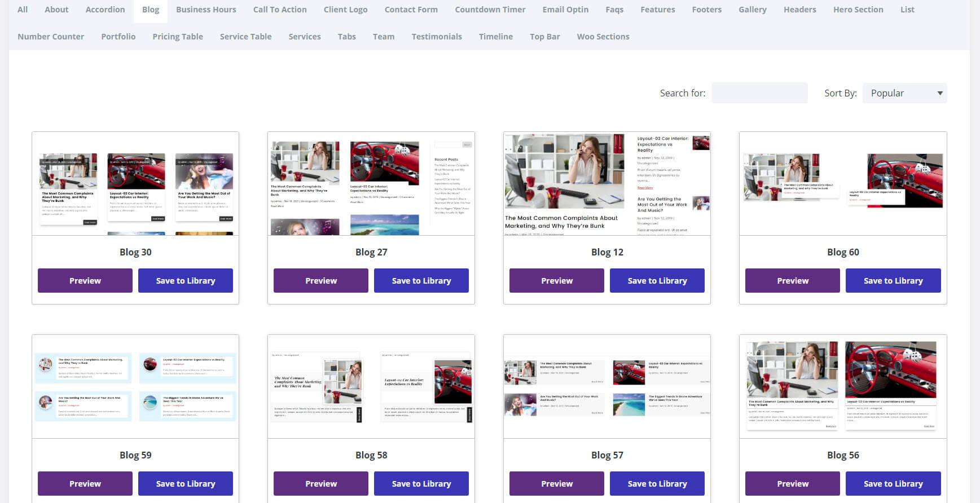Save Blog 56 to Library
980x503 pixels.
click(x=893, y=484)
